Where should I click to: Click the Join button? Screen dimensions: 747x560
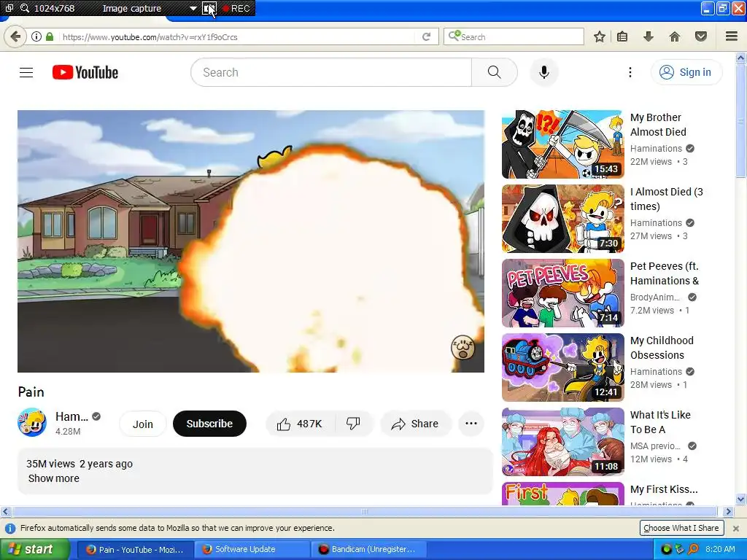pyautogui.click(x=142, y=424)
